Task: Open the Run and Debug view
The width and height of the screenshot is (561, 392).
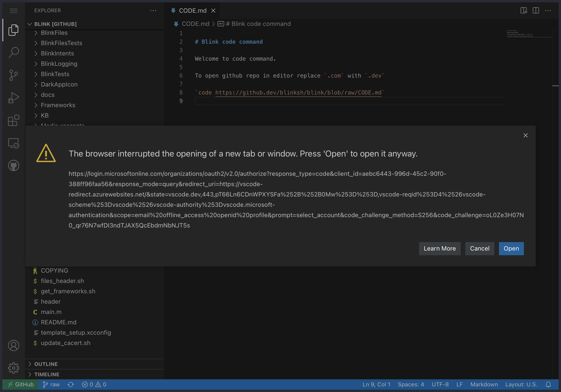Action: coord(13,98)
